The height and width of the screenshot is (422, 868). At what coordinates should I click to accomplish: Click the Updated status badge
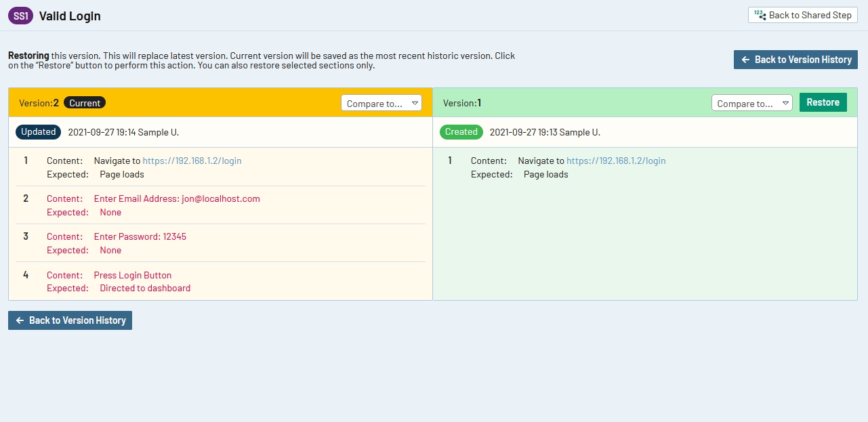[x=38, y=132]
